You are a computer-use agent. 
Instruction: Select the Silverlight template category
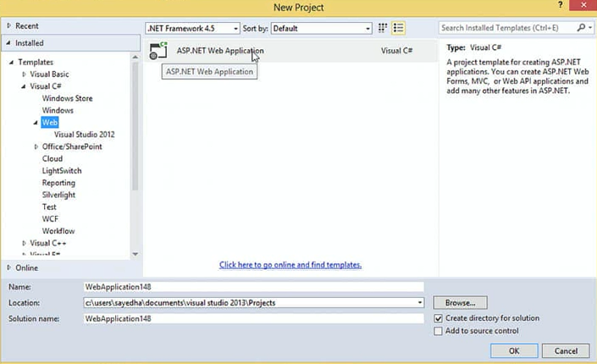pyautogui.click(x=58, y=195)
